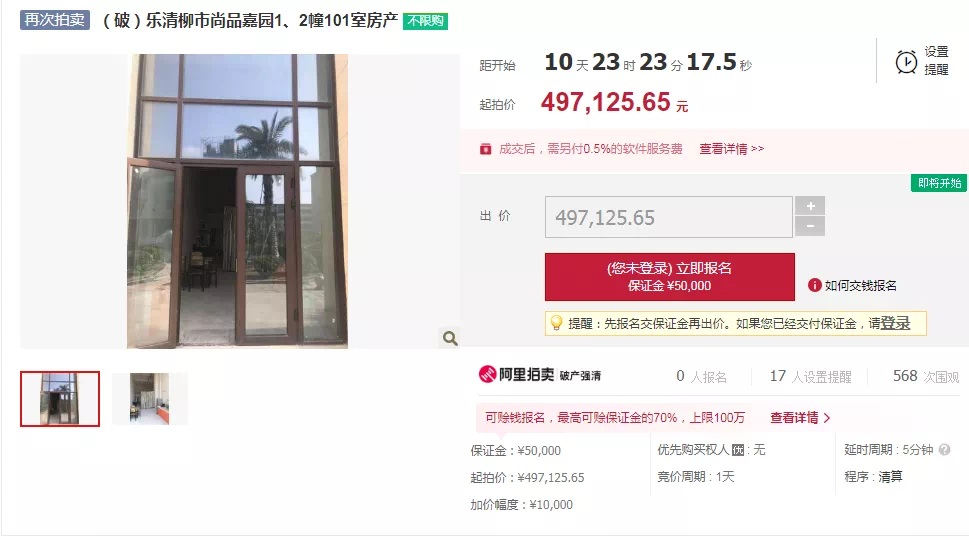
Task: Select the second interior photo thumbnail
Action: (x=150, y=399)
